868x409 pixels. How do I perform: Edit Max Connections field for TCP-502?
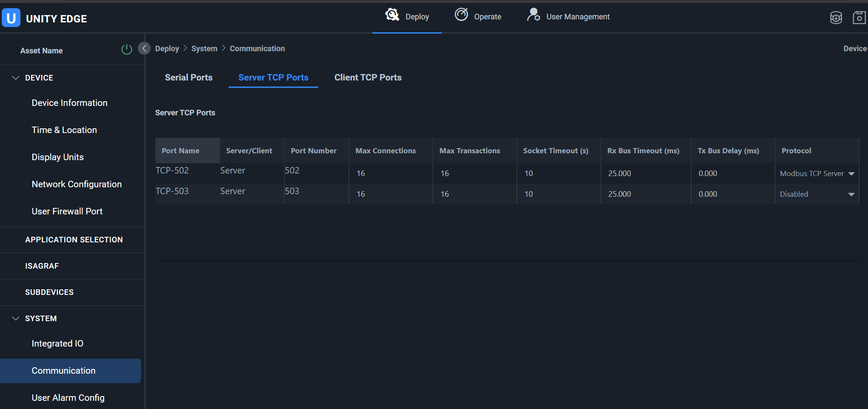(x=390, y=174)
